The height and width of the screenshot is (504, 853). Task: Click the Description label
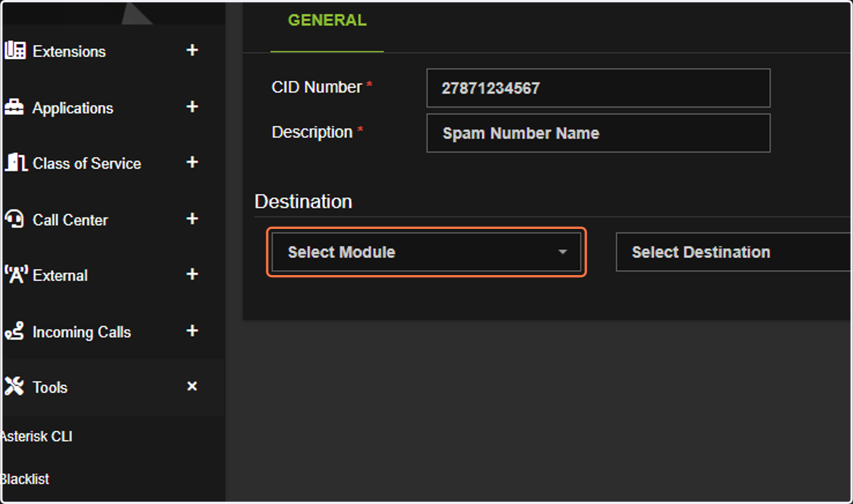click(x=312, y=132)
